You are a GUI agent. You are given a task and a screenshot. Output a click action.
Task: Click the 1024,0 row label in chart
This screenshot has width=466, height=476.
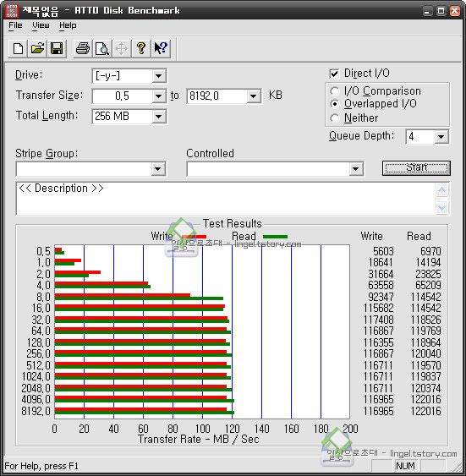pos(36,377)
